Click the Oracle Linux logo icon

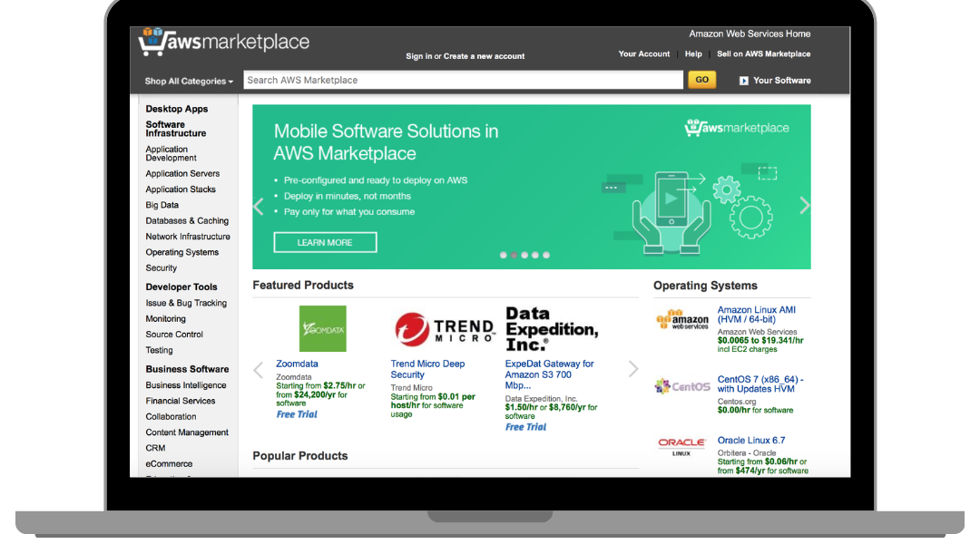point(682,446)
